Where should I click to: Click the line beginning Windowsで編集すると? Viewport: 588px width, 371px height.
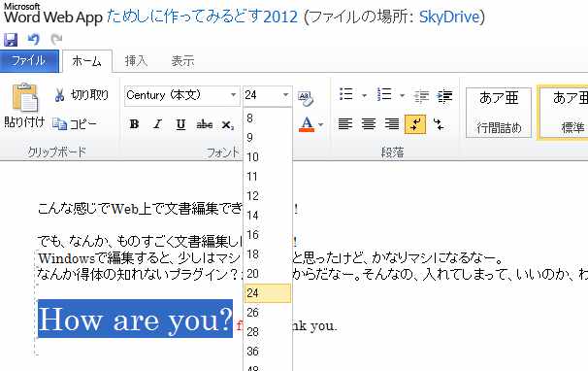point(270,258)
